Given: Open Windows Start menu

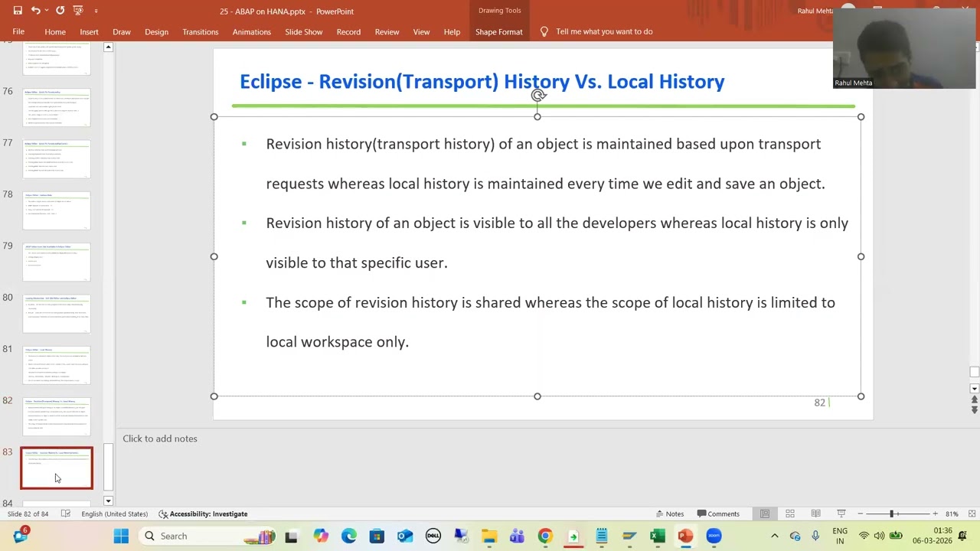Looking at the screenshot, I should [121, 536].
